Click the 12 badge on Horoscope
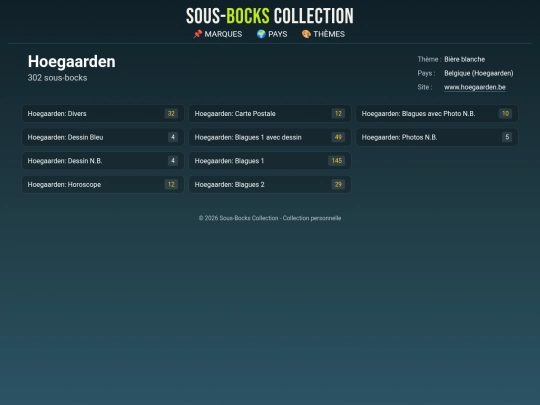Image resolution: width=540 pixels, height=405 pixels. [171, 184]
